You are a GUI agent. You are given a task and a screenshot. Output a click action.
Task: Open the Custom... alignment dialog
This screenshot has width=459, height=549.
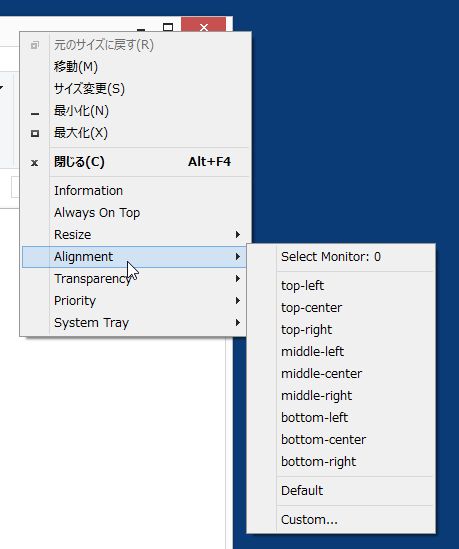[341, 520]
